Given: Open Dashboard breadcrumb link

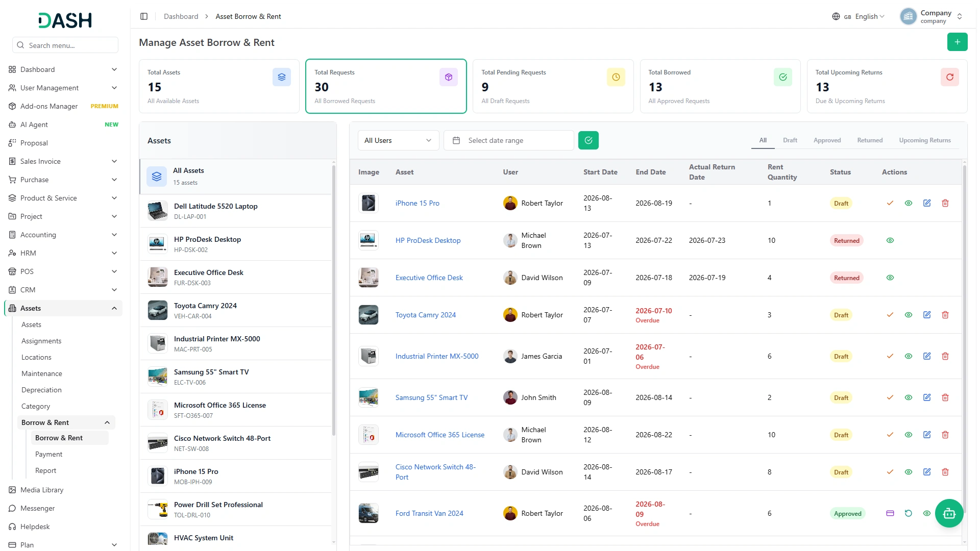Looking at the screenshot, I should tap(181, 16).
